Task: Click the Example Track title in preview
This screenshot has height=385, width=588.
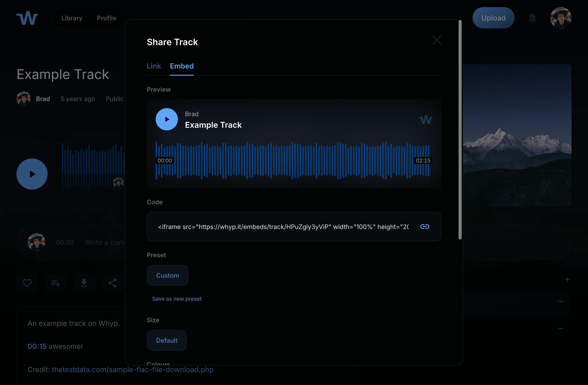Action: [x=213, y=125]
